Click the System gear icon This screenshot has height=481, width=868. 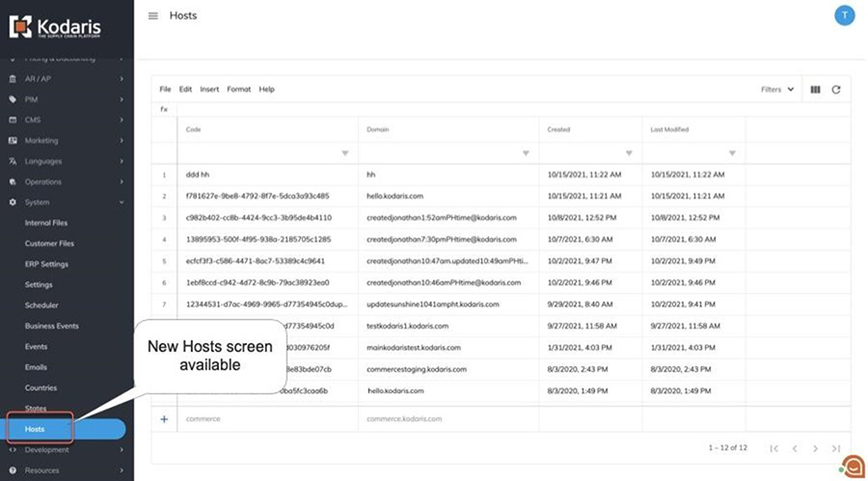pyautogui.click(x=13, y=202)
